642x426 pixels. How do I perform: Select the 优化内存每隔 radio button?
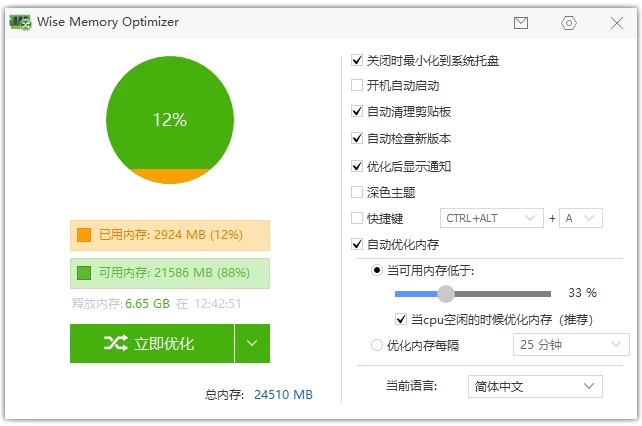[377, 346]
